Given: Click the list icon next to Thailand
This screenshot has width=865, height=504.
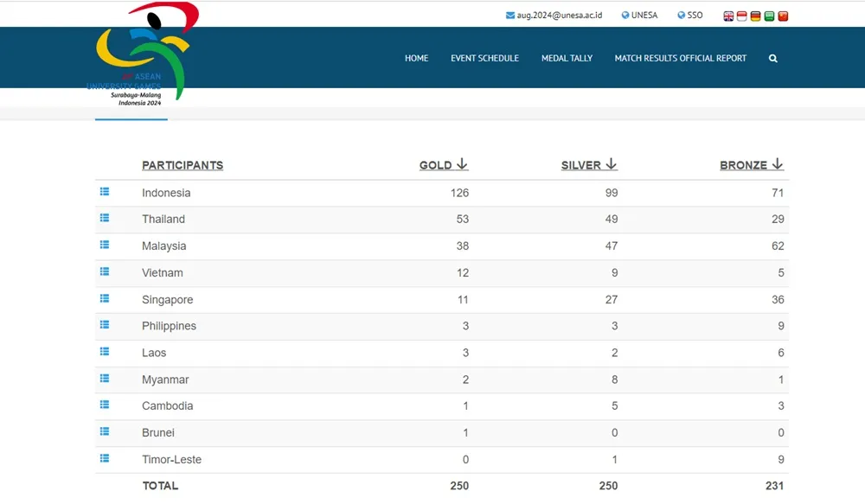Looking at the screenshot, I should [x=105, y=218].
